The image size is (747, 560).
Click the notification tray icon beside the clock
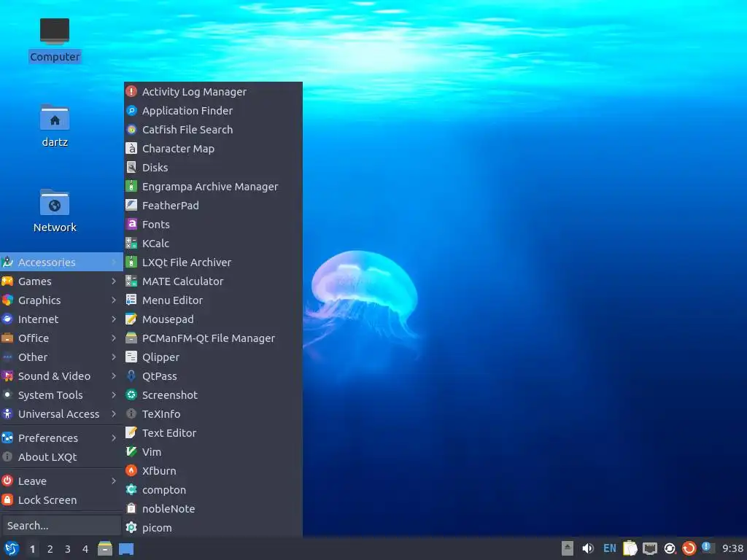pyautogui.click(x=708, y=548)
